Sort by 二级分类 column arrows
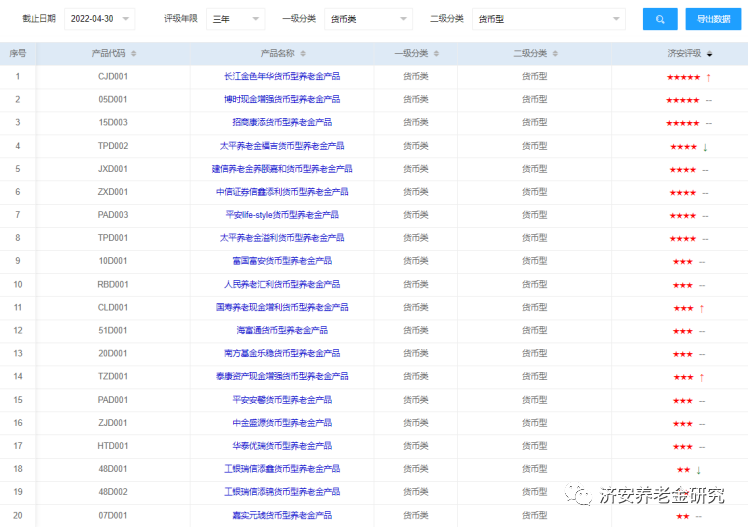This screenshot has width=748, height=527. [555, 53]
